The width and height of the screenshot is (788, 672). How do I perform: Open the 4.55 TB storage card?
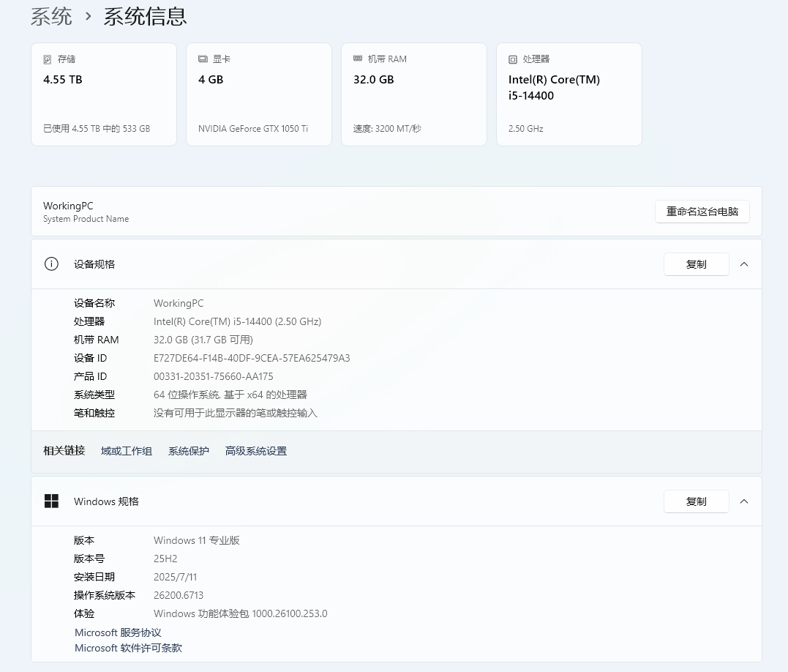click(103, 94)
